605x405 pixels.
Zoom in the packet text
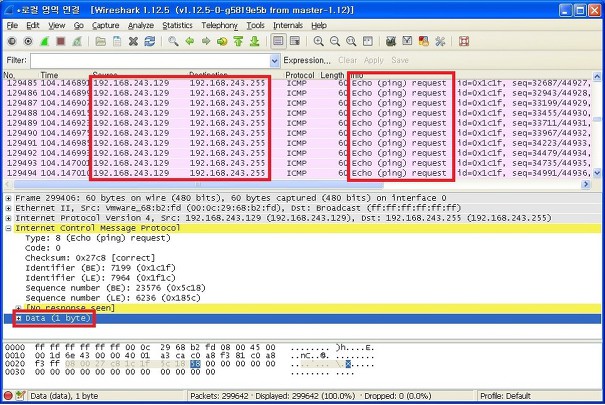pyautogui.click(x=318, y=41)
